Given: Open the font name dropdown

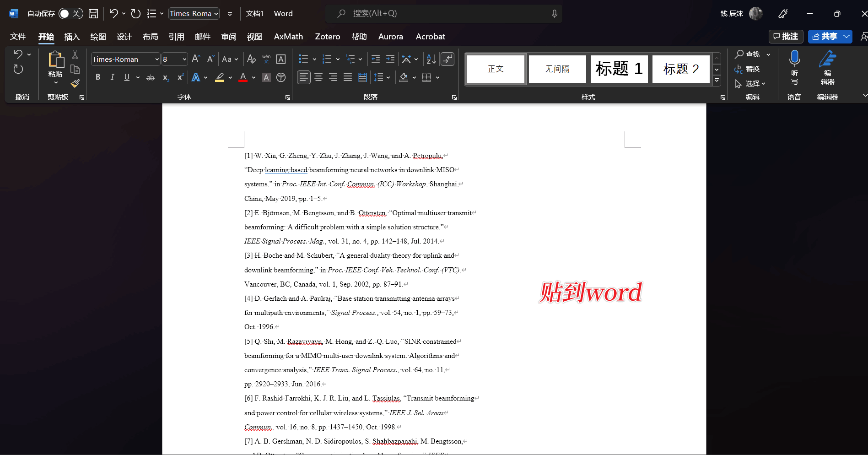Looking at the screenshot, I should tap(157, 60).
